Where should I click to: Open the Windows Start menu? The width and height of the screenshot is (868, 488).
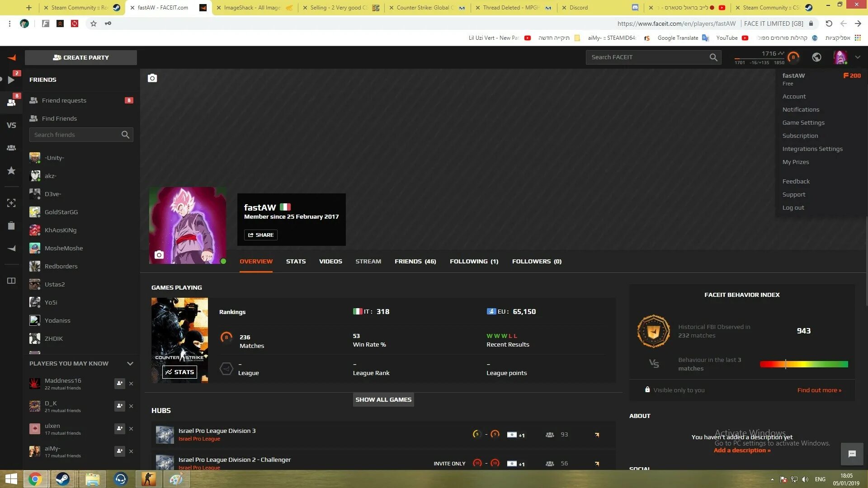[x=11, y=479]
